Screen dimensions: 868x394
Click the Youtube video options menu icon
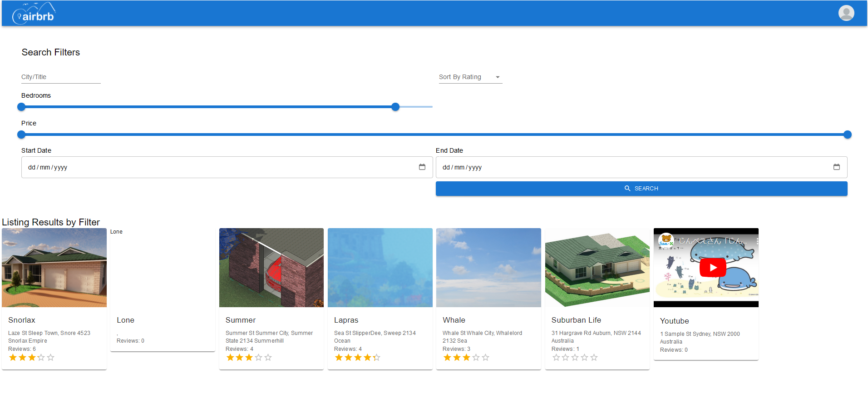(757, 242)
